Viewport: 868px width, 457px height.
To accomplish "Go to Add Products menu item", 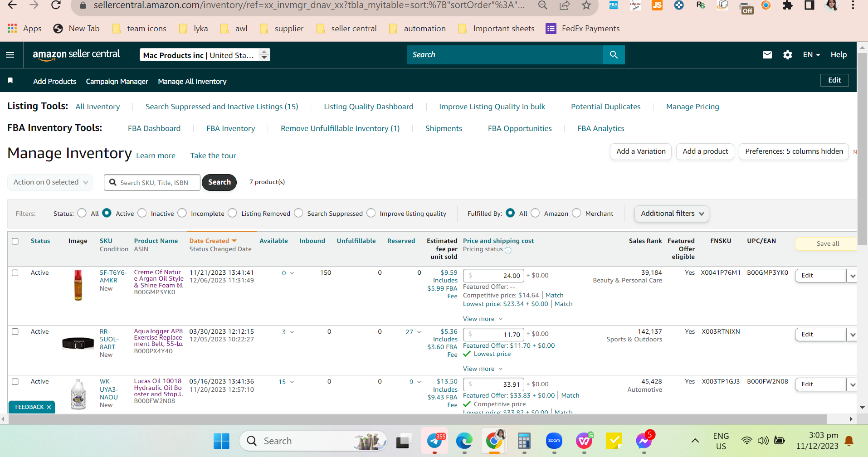I will tap(54, 82).
